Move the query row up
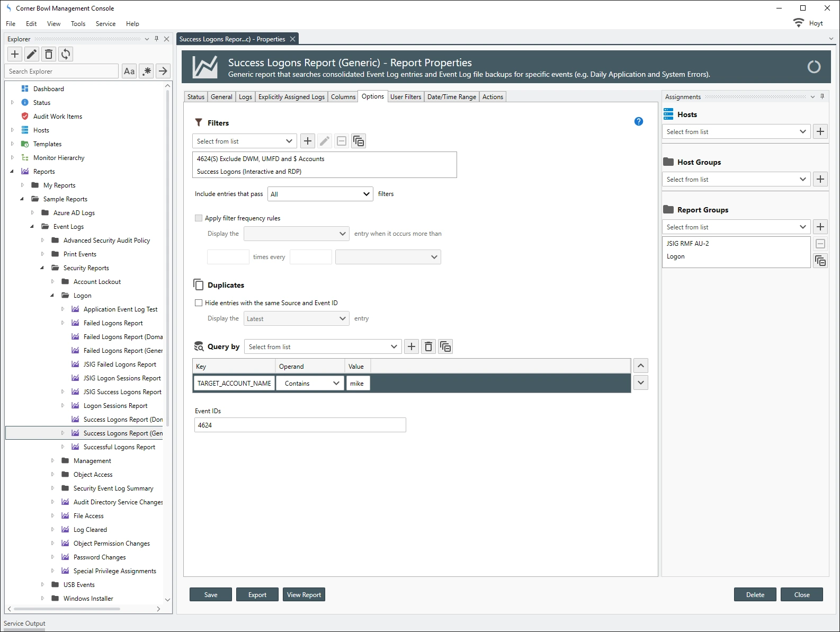The height and width of the screenshot is (632, 840). click(641, 366)
